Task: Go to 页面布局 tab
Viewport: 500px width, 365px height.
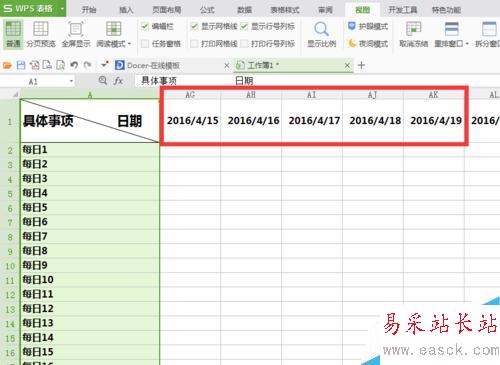Action: [167, 10]
